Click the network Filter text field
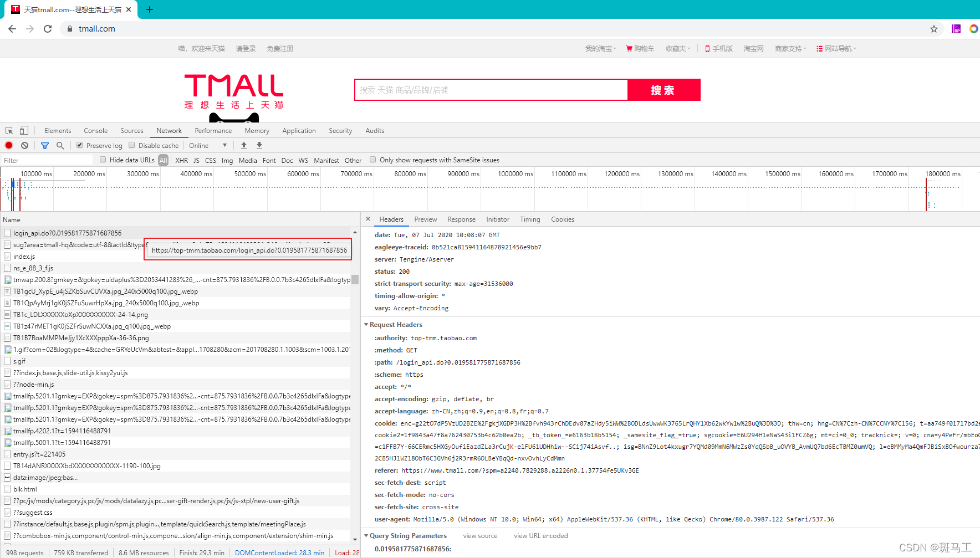Image resolution: width=980 pixels, height=558 pixels. point(48,160)
